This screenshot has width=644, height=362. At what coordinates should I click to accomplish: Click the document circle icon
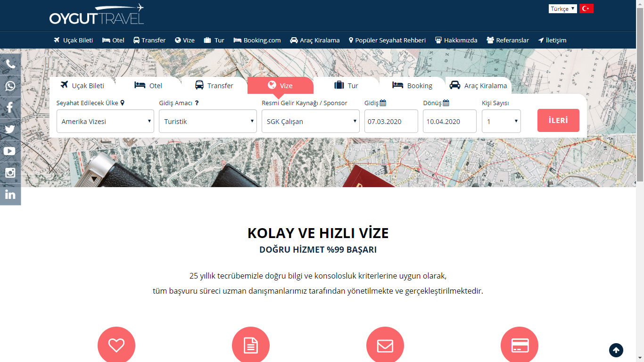tap(251, 345)
